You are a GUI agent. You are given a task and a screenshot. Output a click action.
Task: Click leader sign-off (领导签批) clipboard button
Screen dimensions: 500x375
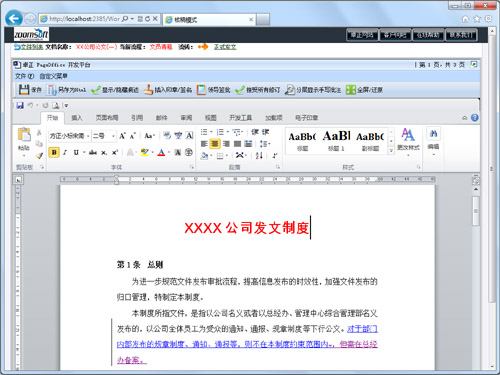pyautogui.click(x=213, y=90)
